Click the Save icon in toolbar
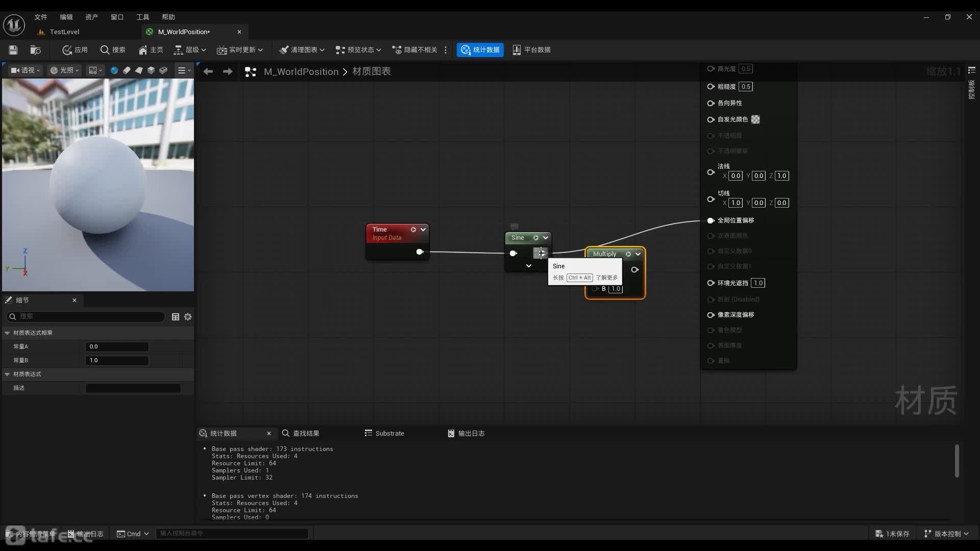 click(x=13, y=49)
